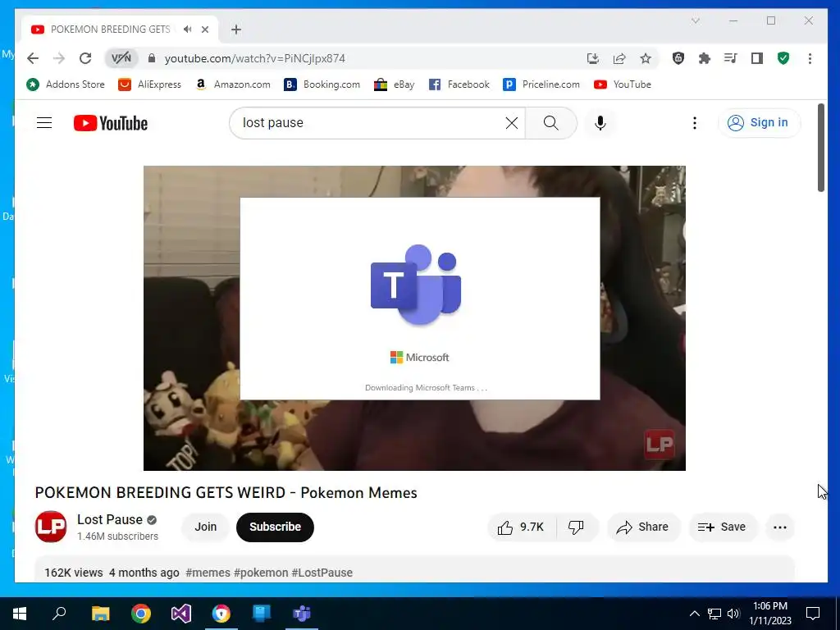View site info via the padlock icon
The image size is (840, 630).
pyautogui.click(x=152, y=58)
